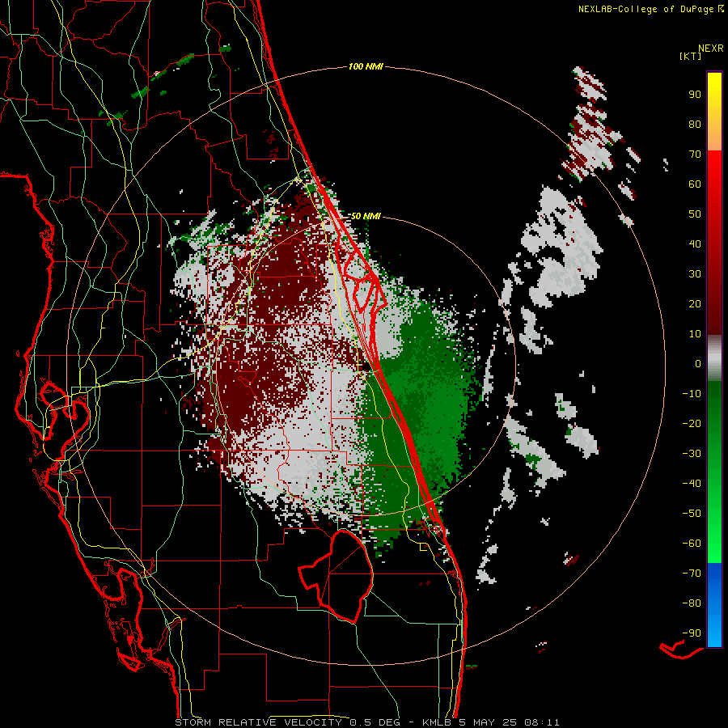Click the [KT] units label
This screenshot has width=728, height=728.
click(691, 57)
